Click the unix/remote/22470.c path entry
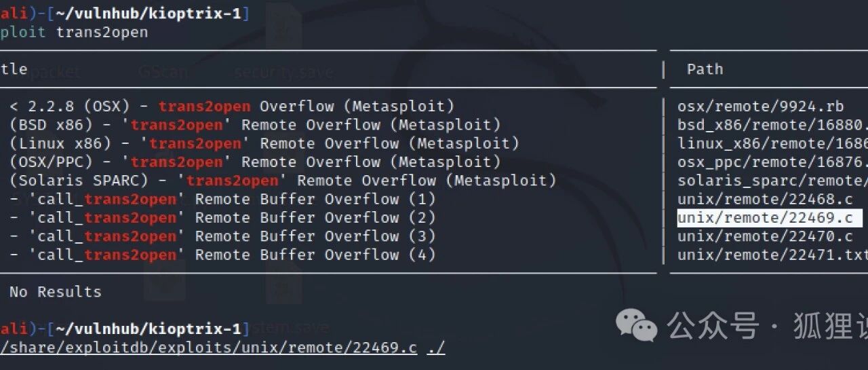This screenshot has width=868, height=370. [765, 236]
